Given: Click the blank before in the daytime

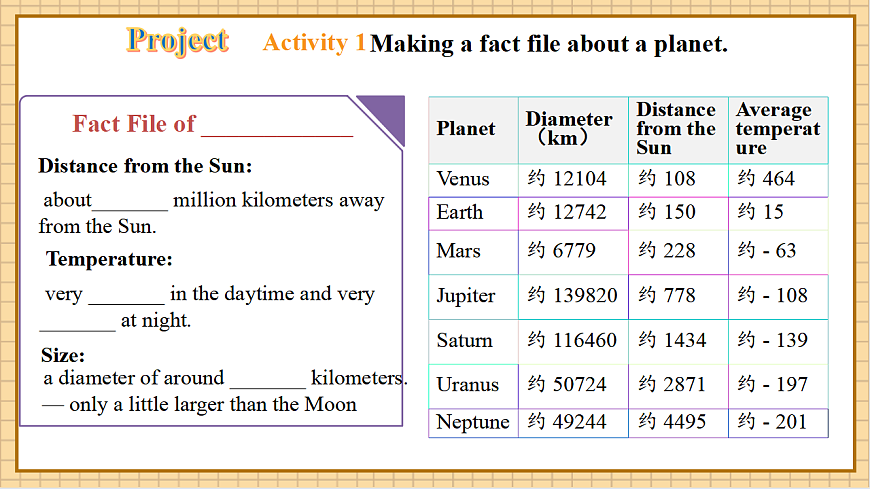Looking at the screenshot, I should tap(126, 295).
